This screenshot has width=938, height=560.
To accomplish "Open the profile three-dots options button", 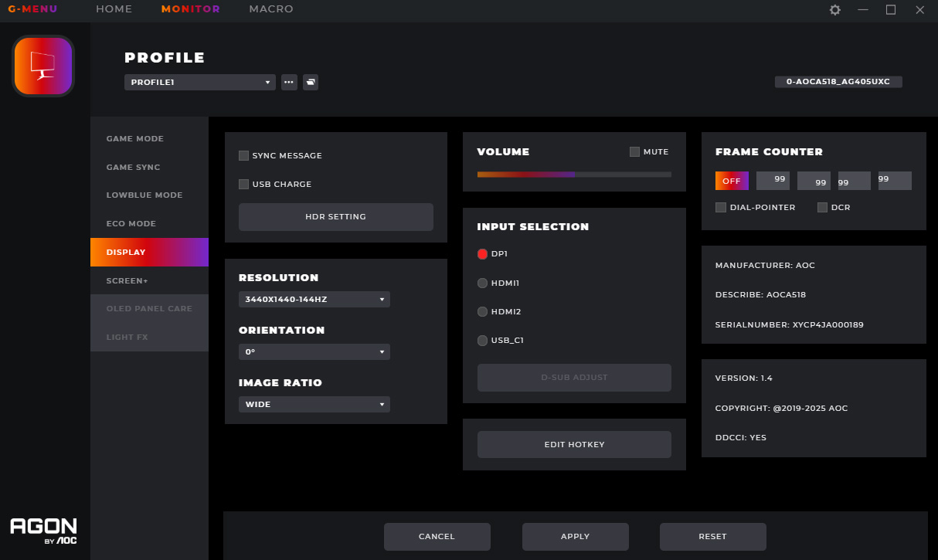I will pos(289,82).
